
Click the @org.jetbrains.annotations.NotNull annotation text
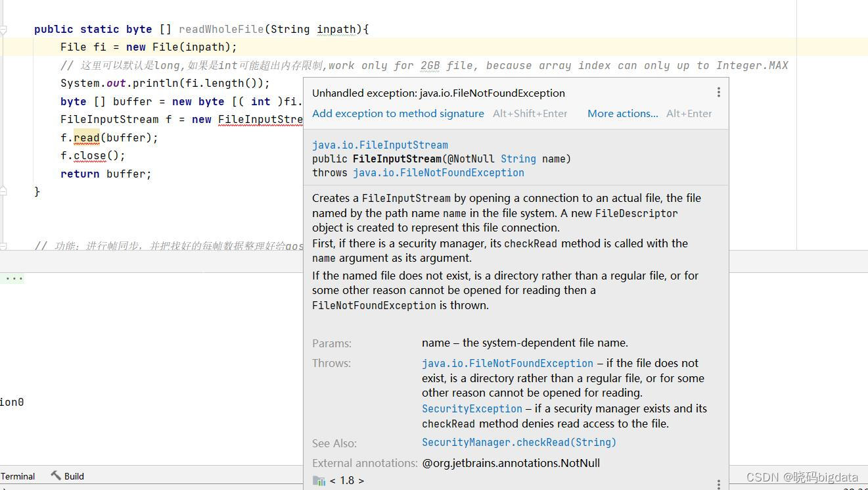(511, 463)
